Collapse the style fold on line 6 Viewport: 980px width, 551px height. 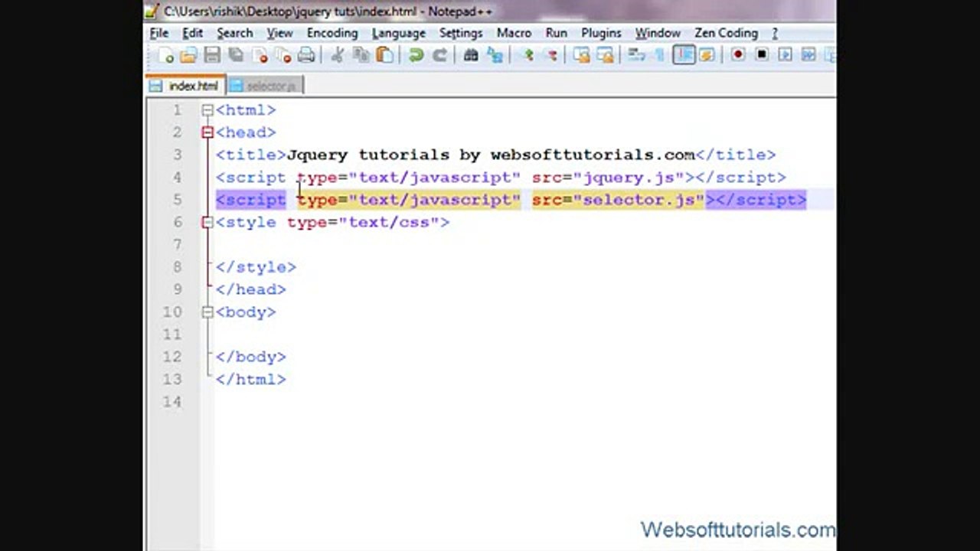[207, 223]
